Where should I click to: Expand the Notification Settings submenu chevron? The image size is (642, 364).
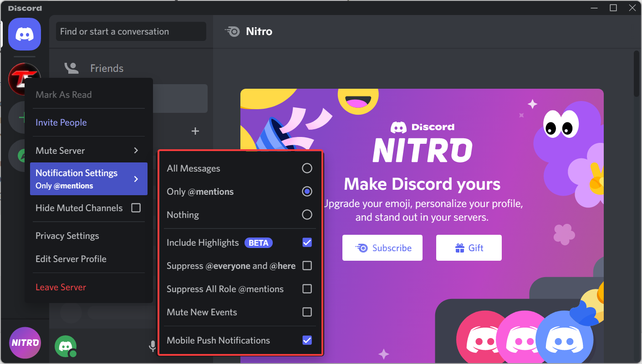click(x=136, y=179)
